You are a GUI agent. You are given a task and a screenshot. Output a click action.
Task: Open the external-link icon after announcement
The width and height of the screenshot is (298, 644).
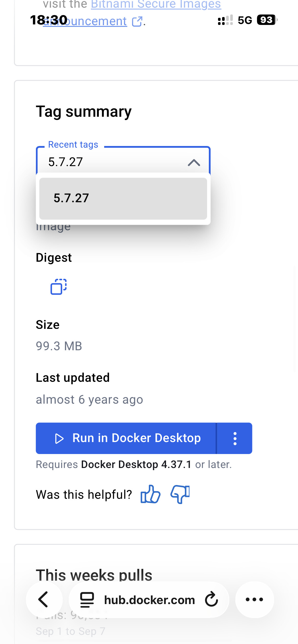pos(137,22)
